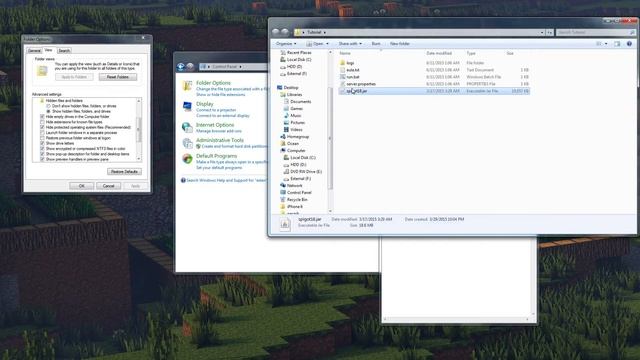Go back in the Control Panel window
640x360 pixels.
click(x=181, y=66)
